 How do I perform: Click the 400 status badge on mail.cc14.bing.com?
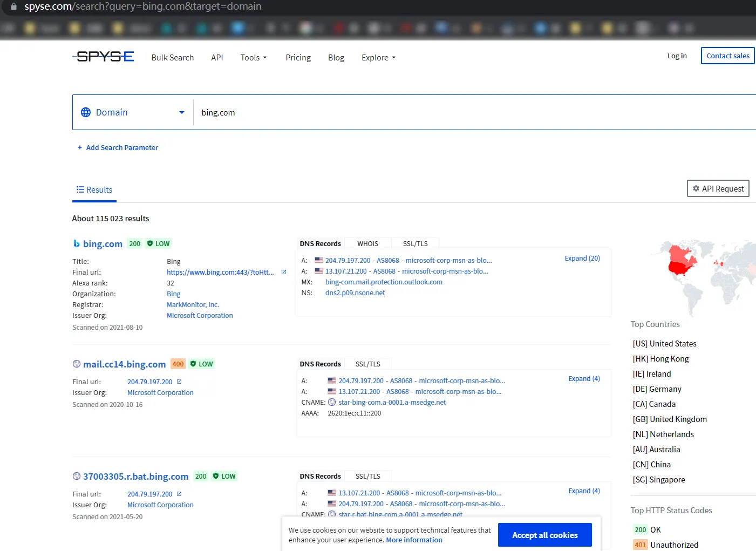[178, 364]
